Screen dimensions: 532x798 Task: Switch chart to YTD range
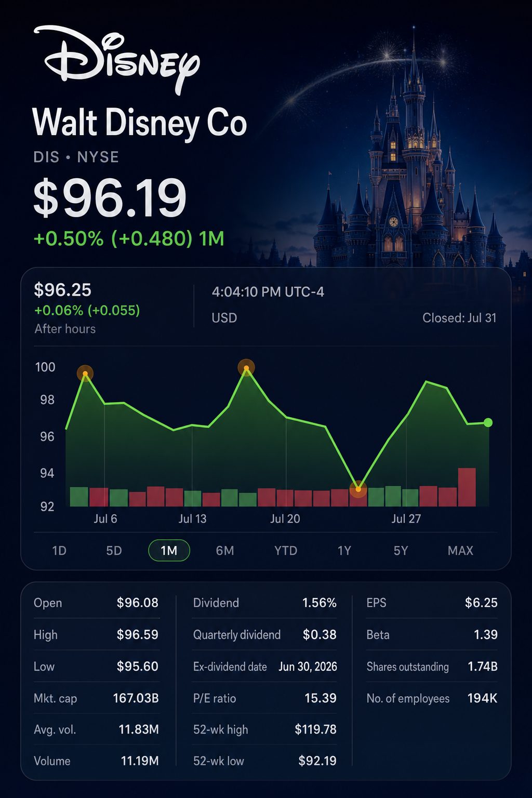tap(286, 551)
